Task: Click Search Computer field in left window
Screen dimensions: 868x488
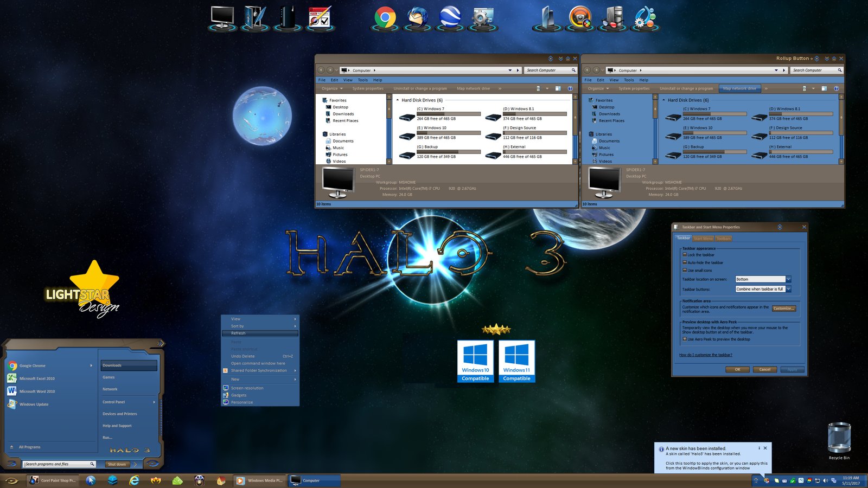Action: point(550,70)
